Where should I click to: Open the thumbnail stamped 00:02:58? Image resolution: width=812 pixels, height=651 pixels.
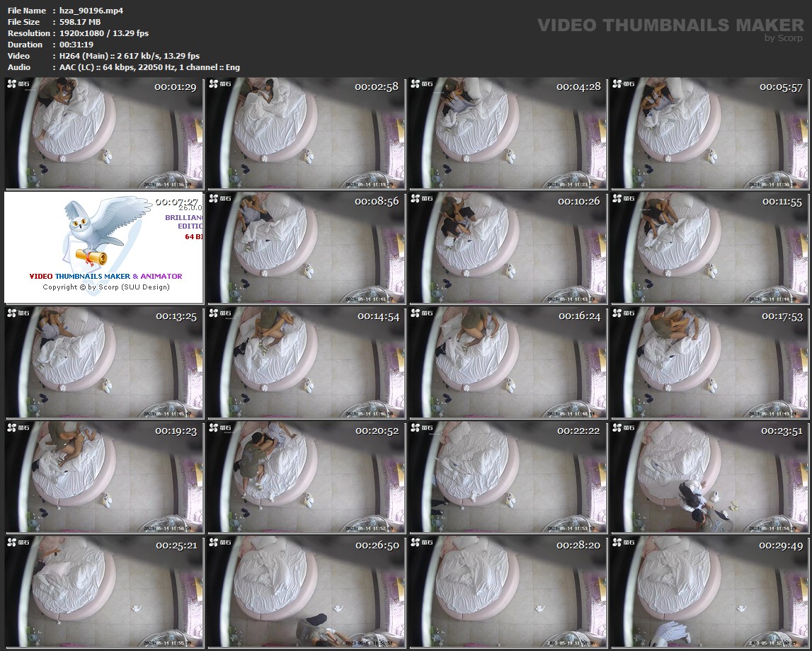(306, 134)
